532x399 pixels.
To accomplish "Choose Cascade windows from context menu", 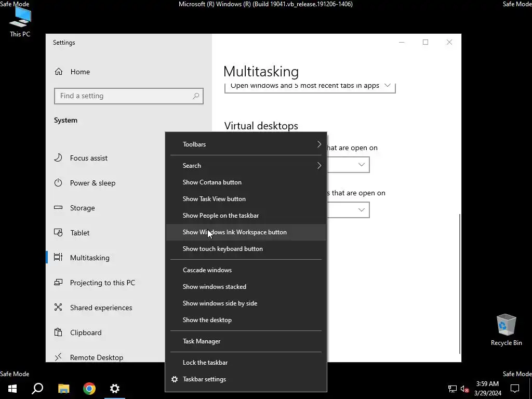I will point(246,270).
